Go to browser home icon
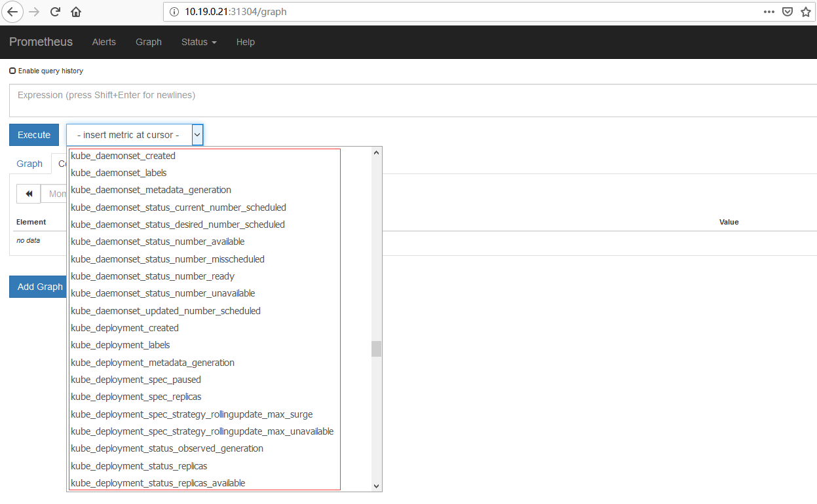Screen dimensions: 817x504 coord(76,12)
